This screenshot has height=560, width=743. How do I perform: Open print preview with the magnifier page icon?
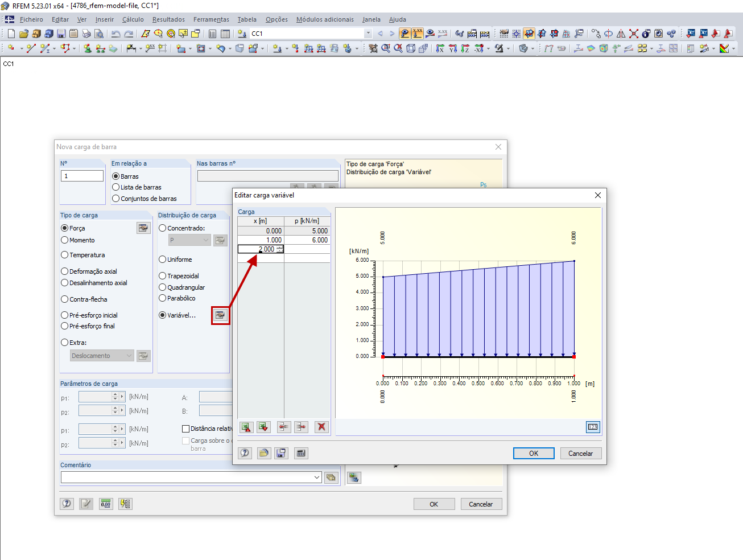[98, 34]
